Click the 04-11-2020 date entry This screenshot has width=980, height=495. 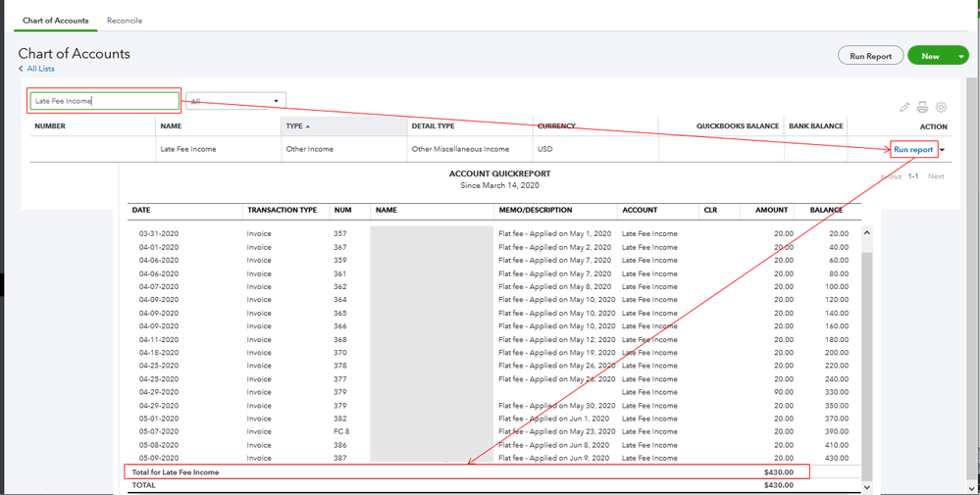[159, 339]
